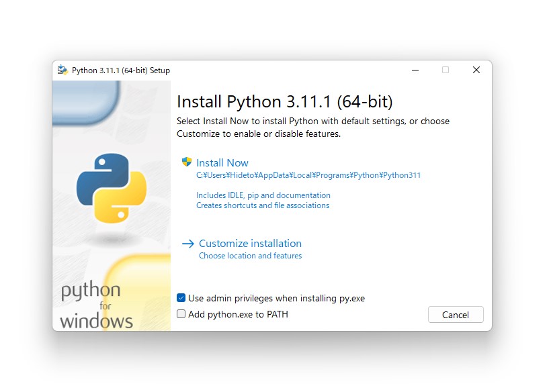Click 'Includes IDLE, pip and documentation' text

click(263, 195)
